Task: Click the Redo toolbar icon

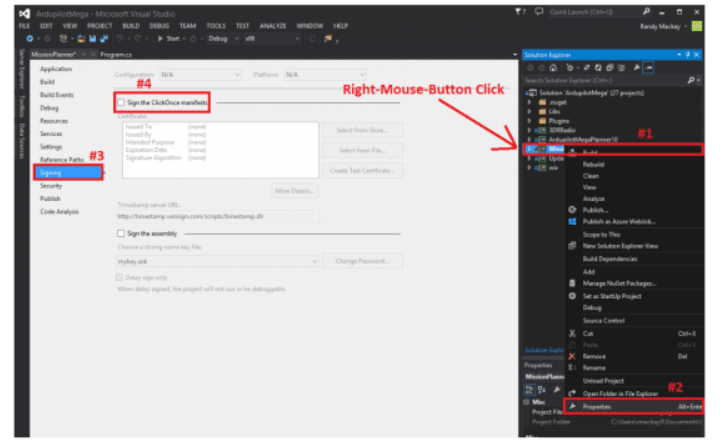Action: pos(137,39)
